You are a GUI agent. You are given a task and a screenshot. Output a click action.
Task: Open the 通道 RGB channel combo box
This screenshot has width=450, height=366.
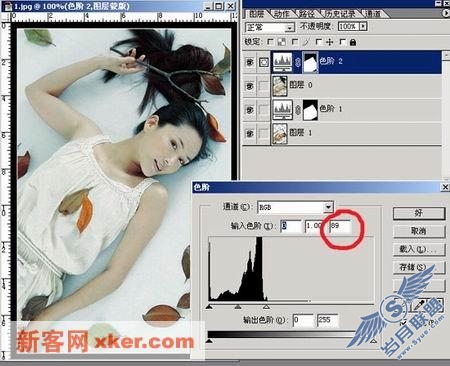(x=296, y=207)
